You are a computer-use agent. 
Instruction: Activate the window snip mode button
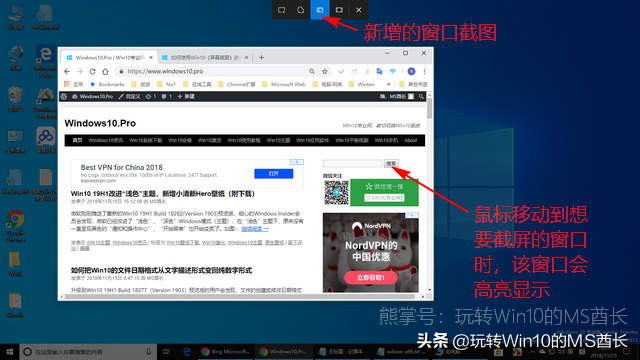pos(320,10)
